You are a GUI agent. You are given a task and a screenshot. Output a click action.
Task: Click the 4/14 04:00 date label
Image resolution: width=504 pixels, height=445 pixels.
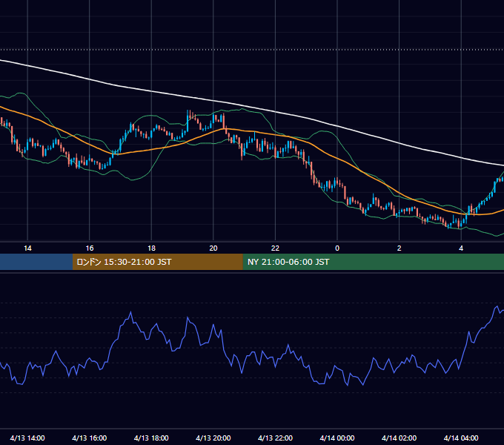pyautogui.click(x=461, y=438)
